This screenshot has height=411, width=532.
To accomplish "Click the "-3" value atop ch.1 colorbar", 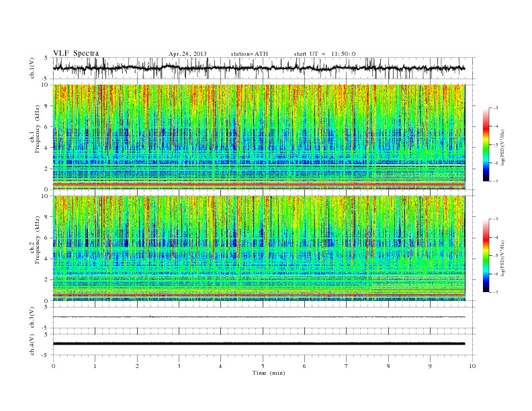I will [496, 108].
